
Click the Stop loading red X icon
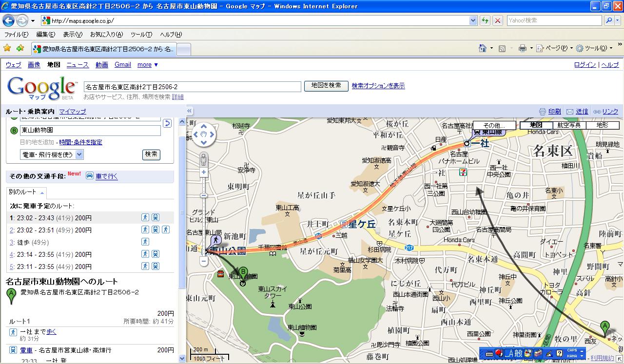497,20
